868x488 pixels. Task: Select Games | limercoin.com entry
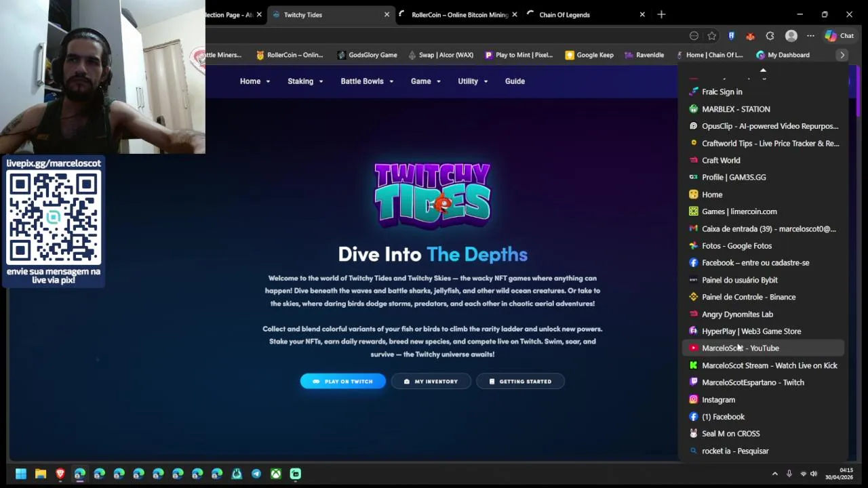pyautogui.click(x=763, y=211)
